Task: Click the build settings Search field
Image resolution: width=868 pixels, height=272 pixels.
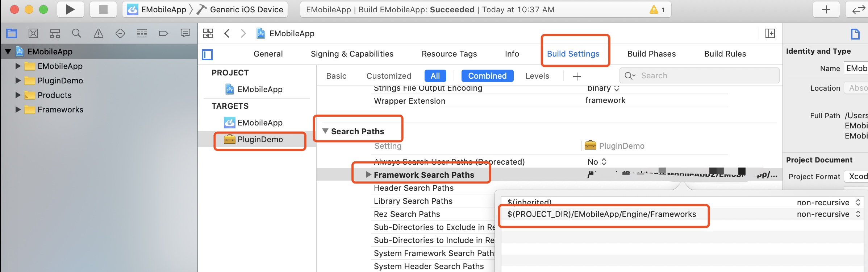Action: 699,75
